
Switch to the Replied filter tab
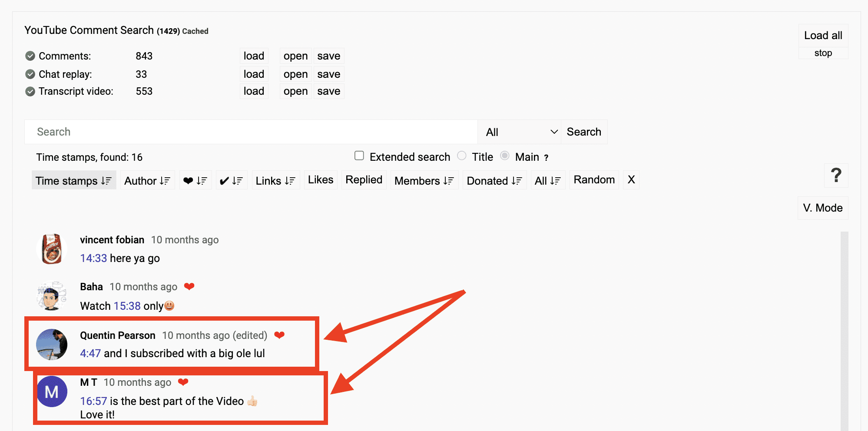[363, 179]
